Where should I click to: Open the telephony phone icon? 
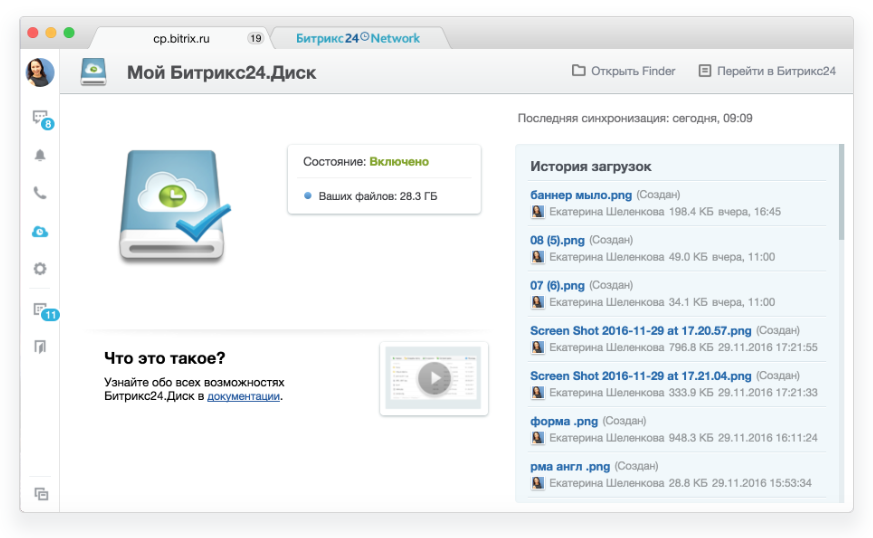click(40, 193)
